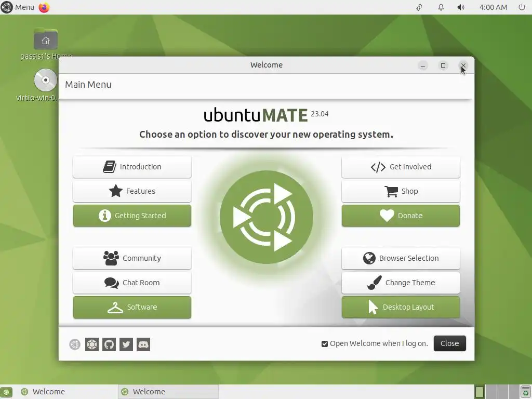Image resolution: width=532 pixels, height=399 pixels.
Task: Click the Ubuntu MATE website icon in footer
Action: 75,344
